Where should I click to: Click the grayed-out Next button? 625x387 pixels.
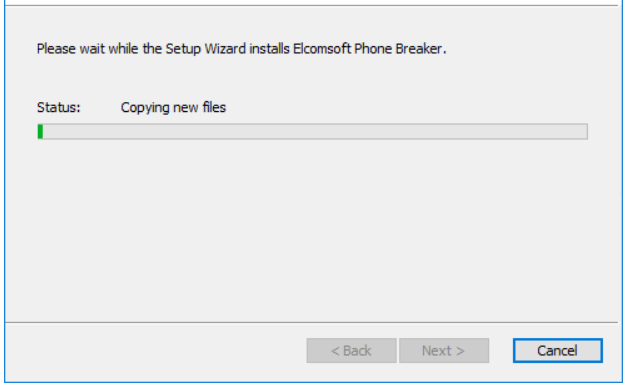(444, 351)
